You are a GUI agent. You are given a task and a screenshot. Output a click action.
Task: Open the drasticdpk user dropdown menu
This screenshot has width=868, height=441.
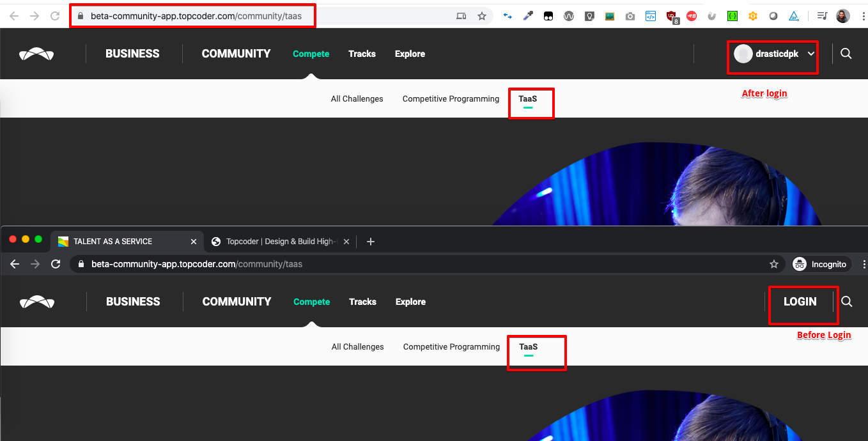click(775, 54)
